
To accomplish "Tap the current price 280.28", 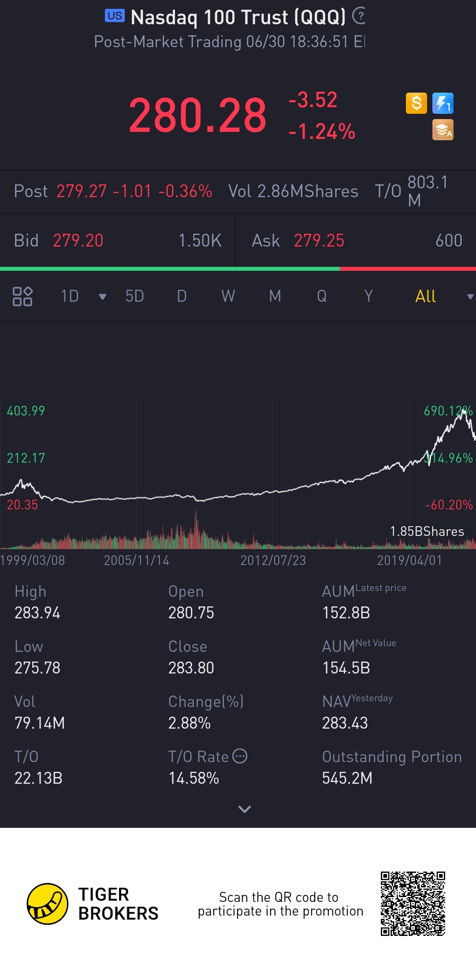I will [x=197, y=116].
